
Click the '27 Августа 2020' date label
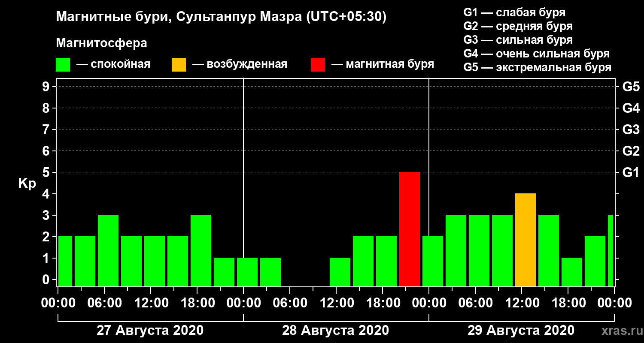tap(150, 330)
